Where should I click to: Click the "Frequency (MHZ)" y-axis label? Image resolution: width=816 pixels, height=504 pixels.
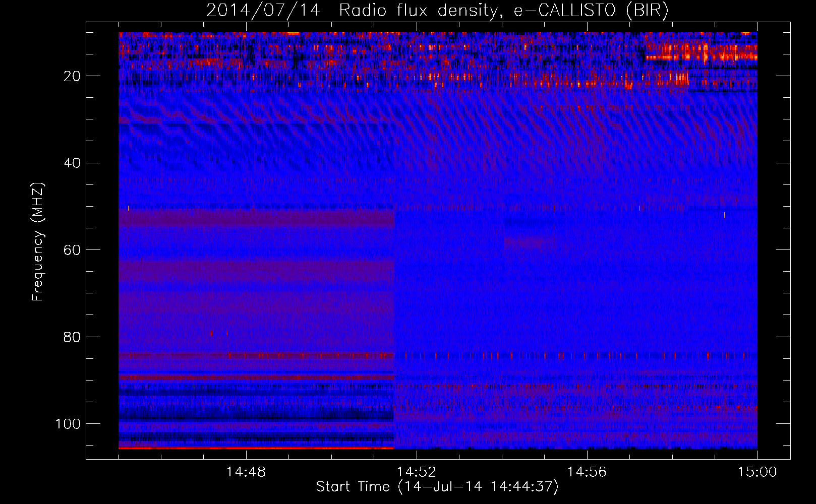[x=38, y=242]
